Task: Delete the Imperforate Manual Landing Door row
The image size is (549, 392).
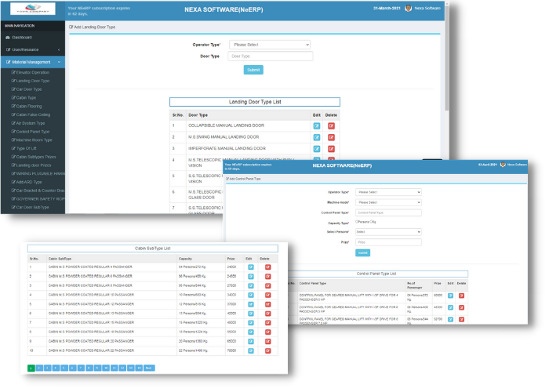Action: (x=331, y=148)
